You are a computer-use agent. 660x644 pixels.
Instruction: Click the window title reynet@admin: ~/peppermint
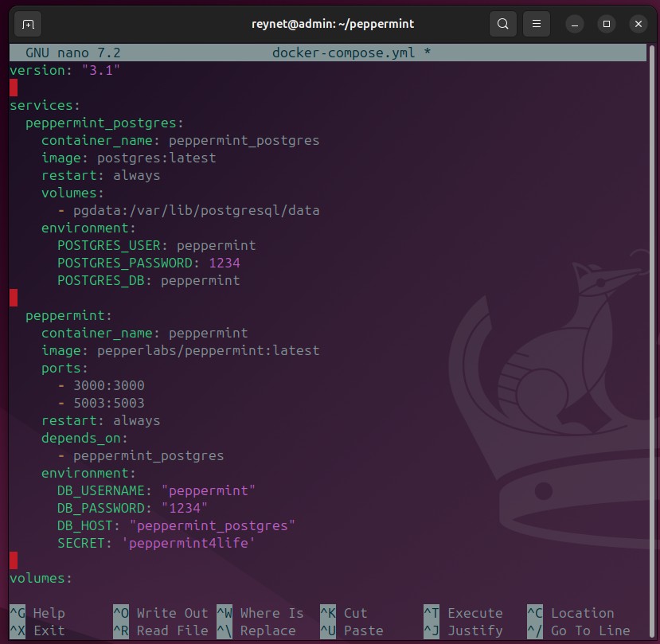coord(333,24)
